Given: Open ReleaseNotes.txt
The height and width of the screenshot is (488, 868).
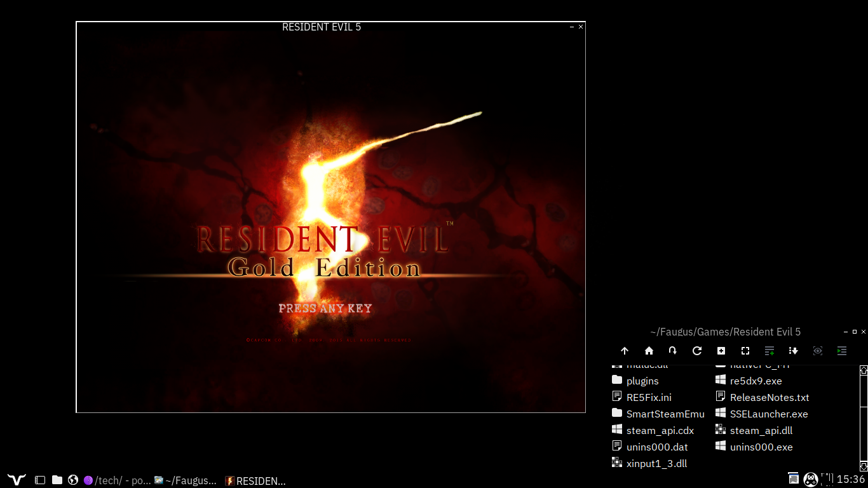Looking at the screenshot, I should pyautogui.click(x=769, y=397).
